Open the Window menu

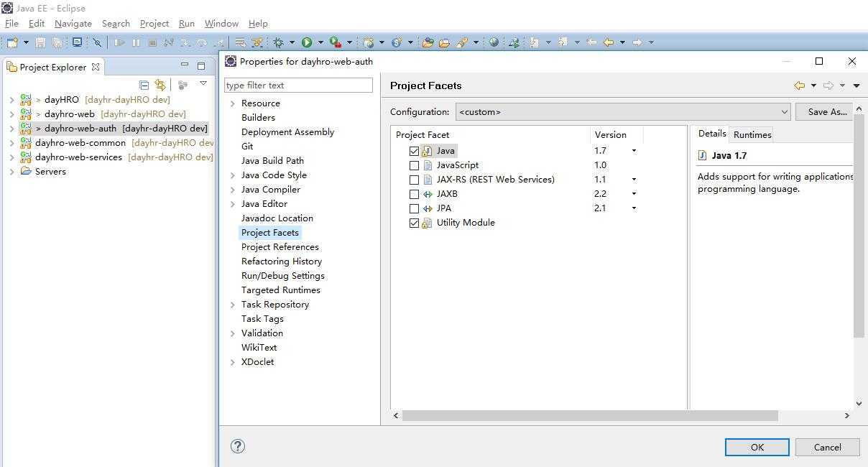coord(221,23)
